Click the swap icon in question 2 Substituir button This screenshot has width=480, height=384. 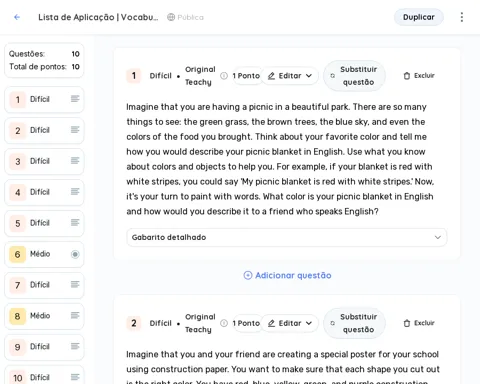[332, 323]
